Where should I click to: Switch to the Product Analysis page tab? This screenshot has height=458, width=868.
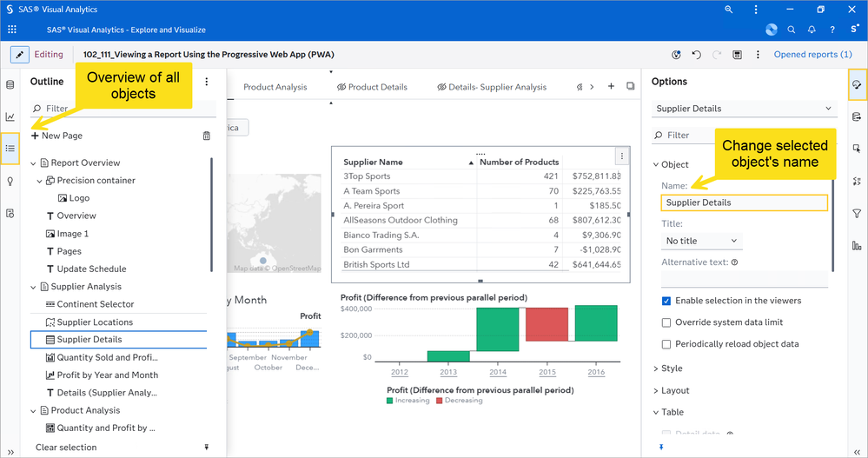click(275, 87)
